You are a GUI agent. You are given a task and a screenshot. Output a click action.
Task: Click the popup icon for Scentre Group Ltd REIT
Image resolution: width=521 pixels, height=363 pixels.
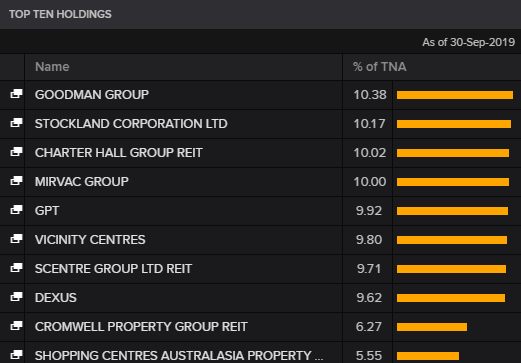click(x=16, y=268)
